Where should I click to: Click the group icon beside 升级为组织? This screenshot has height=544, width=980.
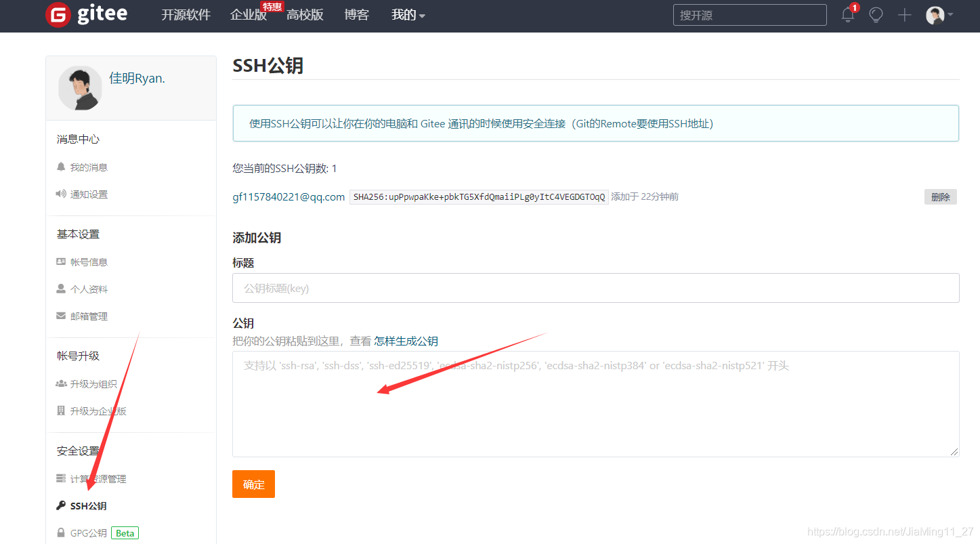tap(61, 383)
